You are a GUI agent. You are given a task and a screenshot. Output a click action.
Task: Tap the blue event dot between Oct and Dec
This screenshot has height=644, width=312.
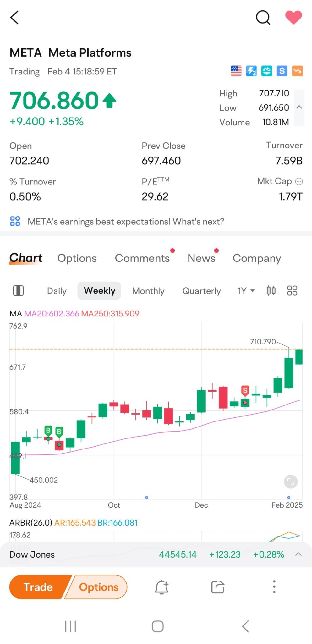click(x=147, y=498)
